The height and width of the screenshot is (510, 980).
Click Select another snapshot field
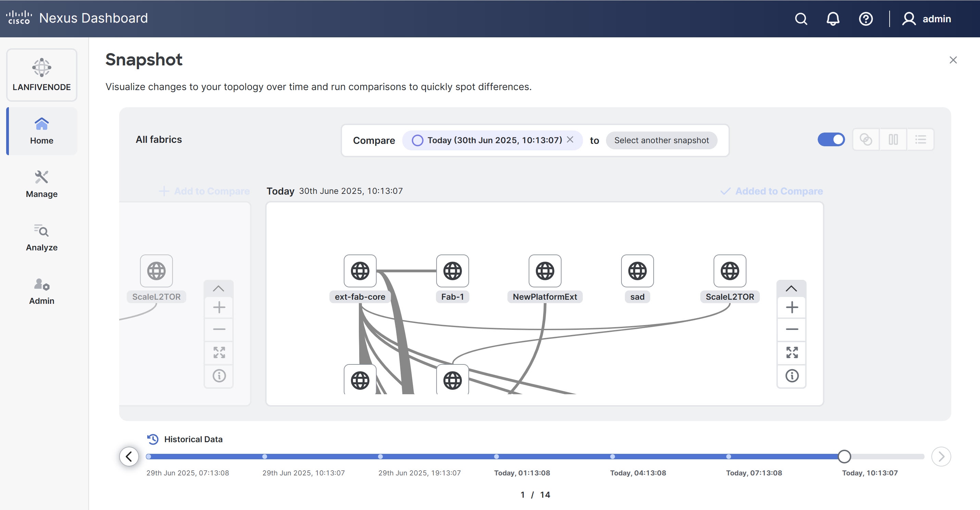pos(662,140)
